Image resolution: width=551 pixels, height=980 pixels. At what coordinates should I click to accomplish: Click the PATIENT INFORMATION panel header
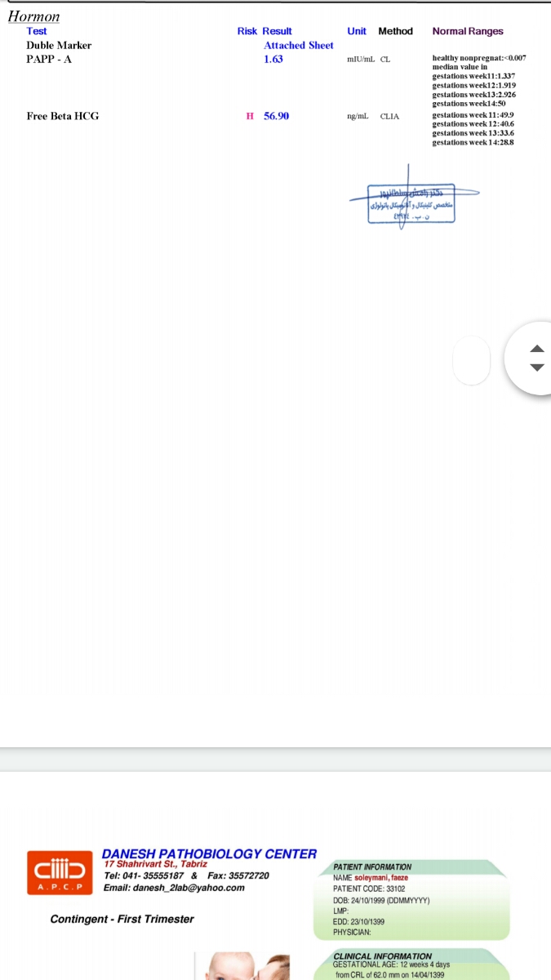pos(372,867)
